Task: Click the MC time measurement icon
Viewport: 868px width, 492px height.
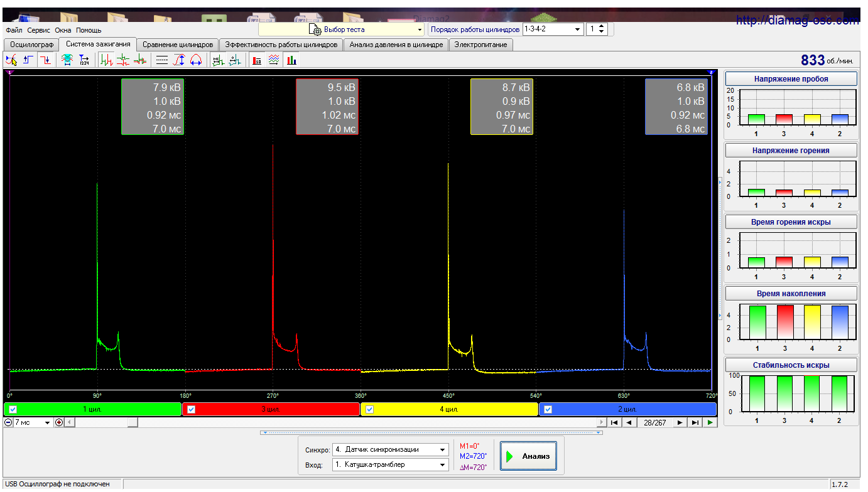Action: pyautogui.click(x=218, y=60)
